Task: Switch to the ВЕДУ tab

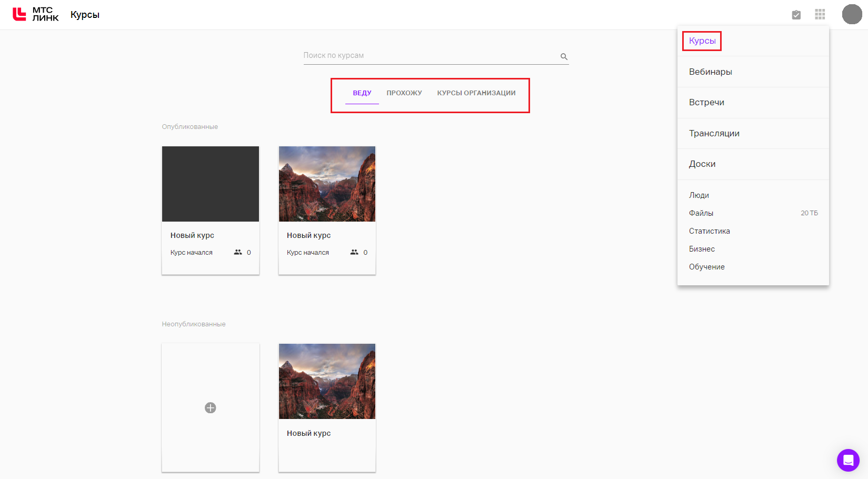Action: pyautogui.click(x=362, y=93)
